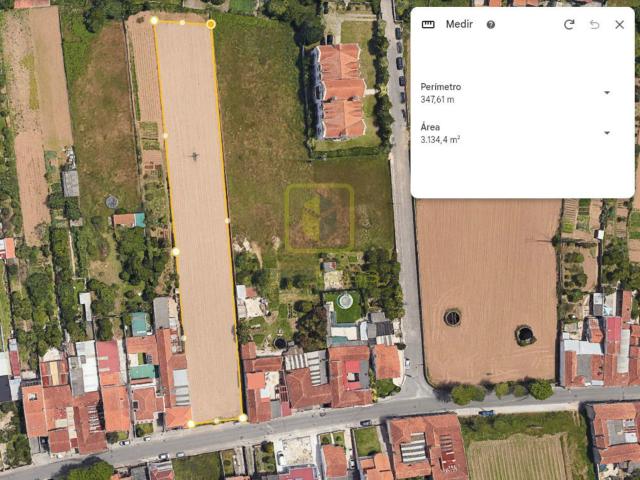Viewport: 640px width, 480px height.
Task: Click the midpoint handle on the top edge
Action: tap(182, 22)
